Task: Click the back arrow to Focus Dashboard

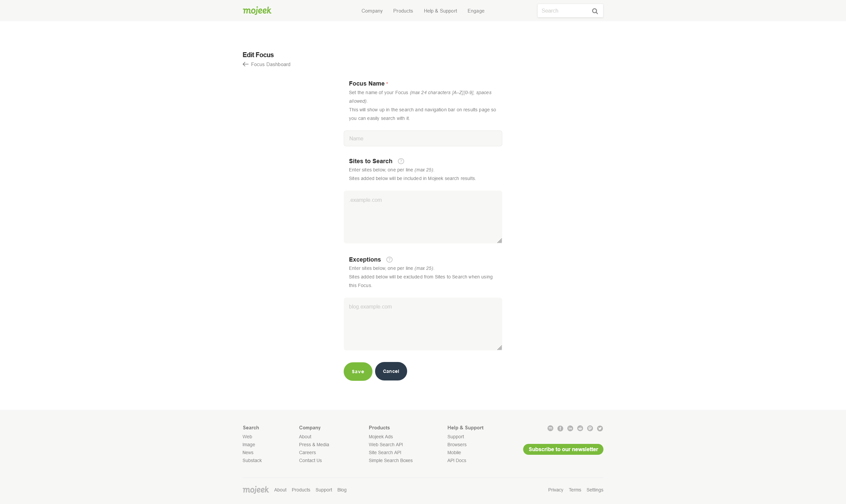Action: (x=245, y=64)
